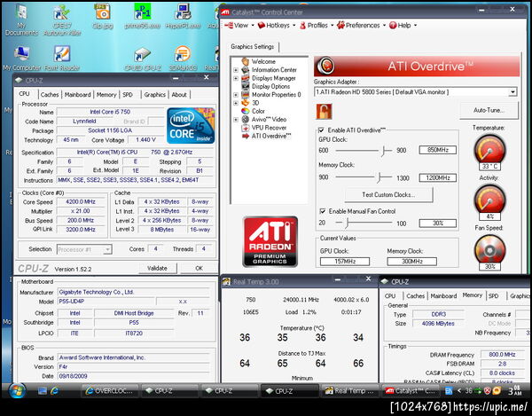Open the Profiles menu
This screenshot has width=532, height=416.
point(317,25)
